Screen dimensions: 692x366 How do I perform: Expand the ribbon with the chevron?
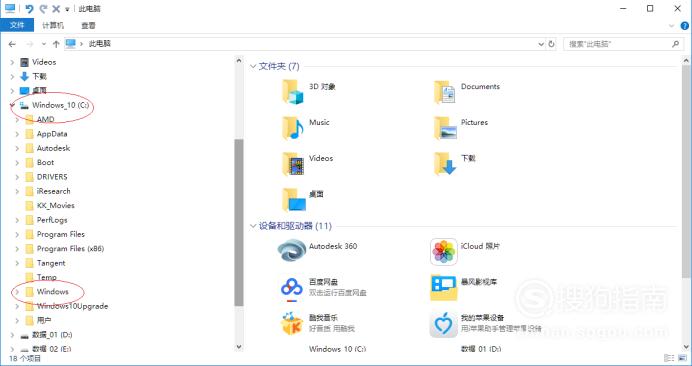coord(672,26)
